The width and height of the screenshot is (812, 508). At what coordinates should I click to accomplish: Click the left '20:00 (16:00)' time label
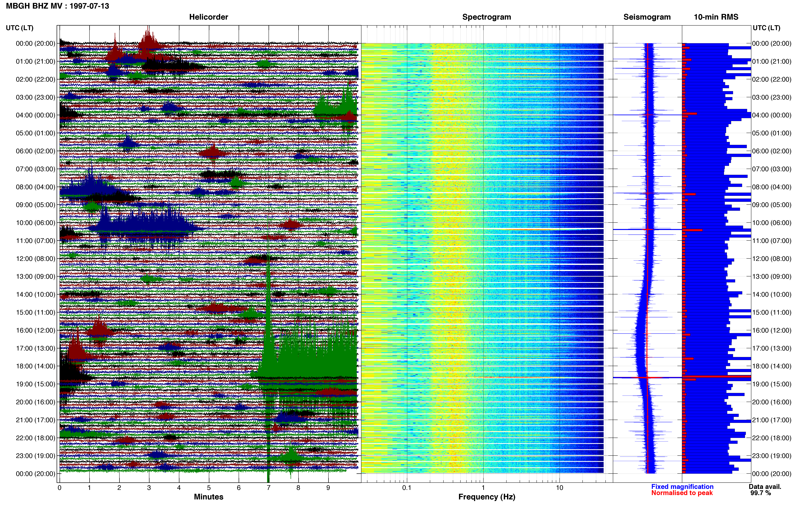pyautogui.click(x=36, y=402)
